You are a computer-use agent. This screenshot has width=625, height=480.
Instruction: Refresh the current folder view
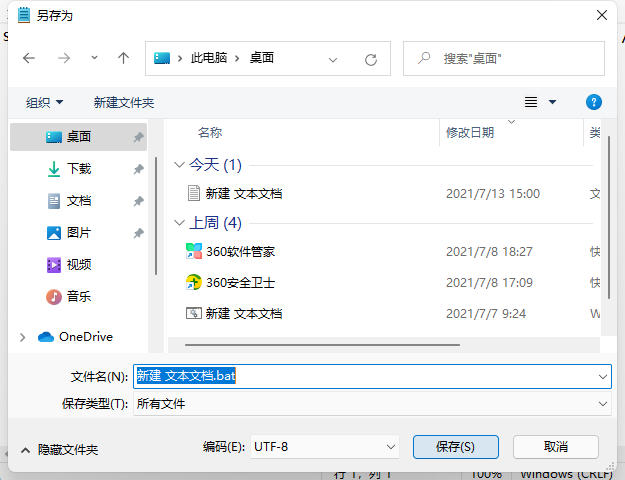pos(371,59)
